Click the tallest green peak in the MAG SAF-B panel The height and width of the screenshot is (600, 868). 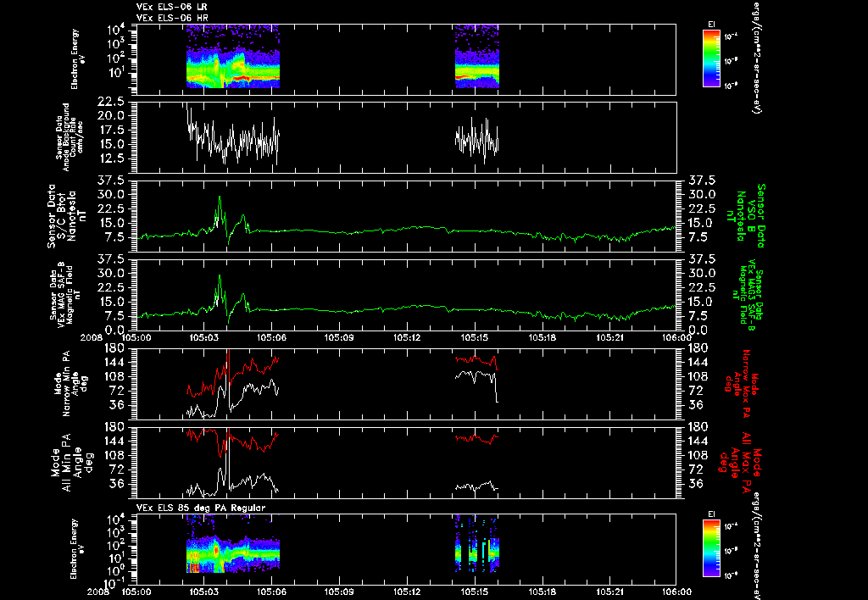(x=220, y=276)
